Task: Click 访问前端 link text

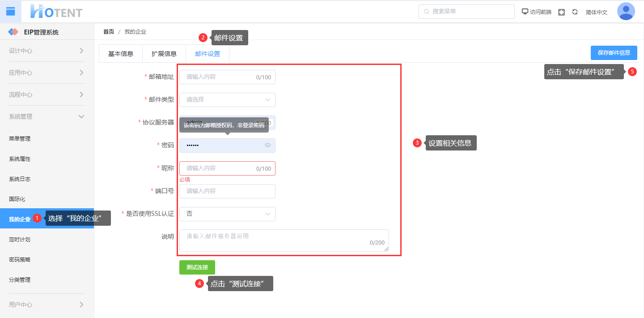Action: [x=541, y=12]
